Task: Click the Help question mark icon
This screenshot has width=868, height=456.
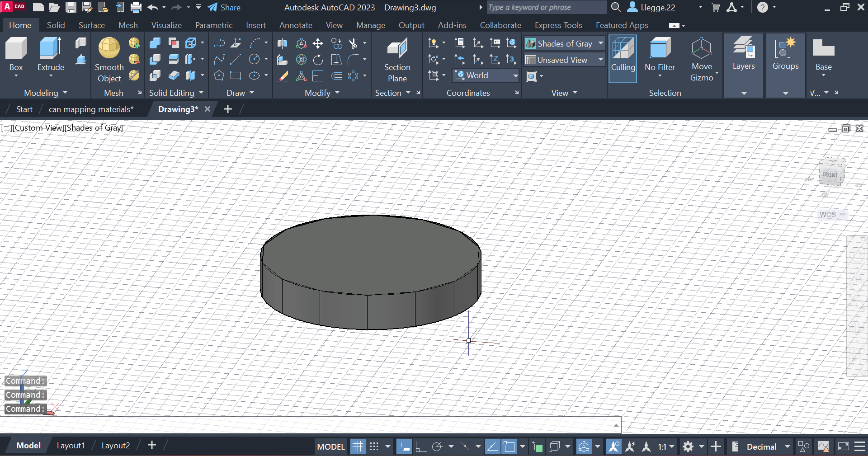Action: click(x=762, y=7)
